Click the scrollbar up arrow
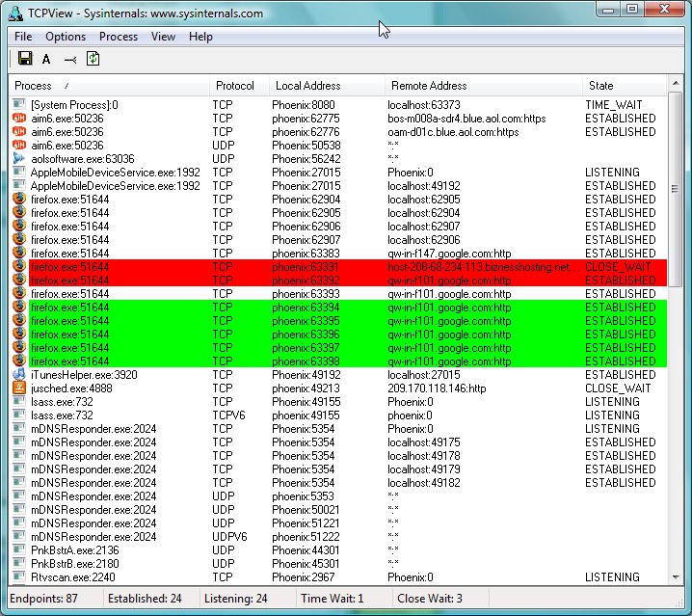 pyautogui.click(x=676, y=83)
